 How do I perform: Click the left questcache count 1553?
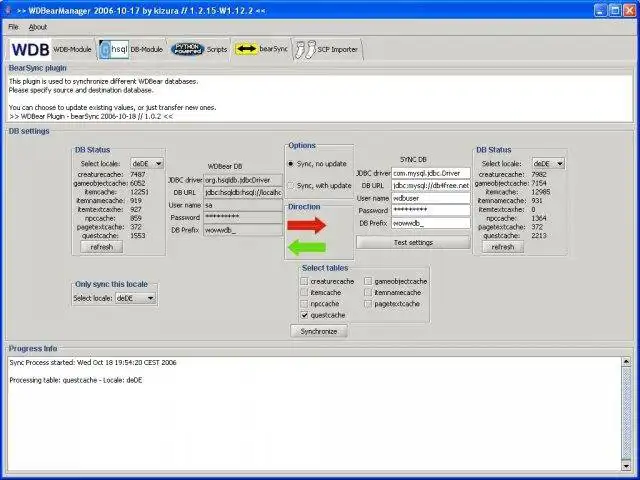click(138, 236)
